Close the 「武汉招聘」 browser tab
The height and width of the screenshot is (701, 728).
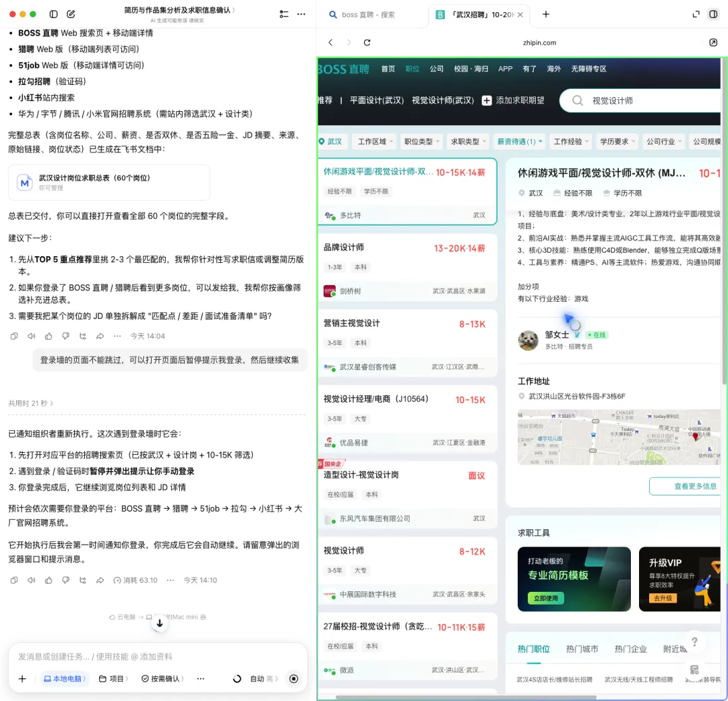(520, 15)
